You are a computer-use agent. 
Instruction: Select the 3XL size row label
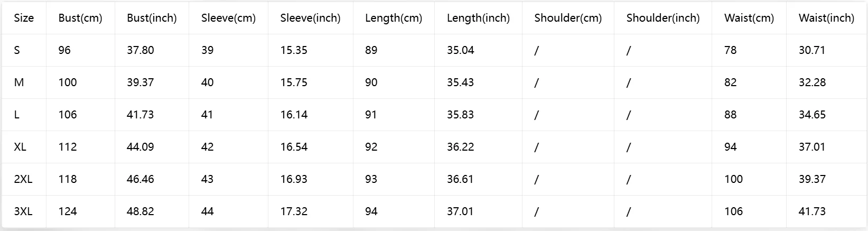tap(23, 211)
